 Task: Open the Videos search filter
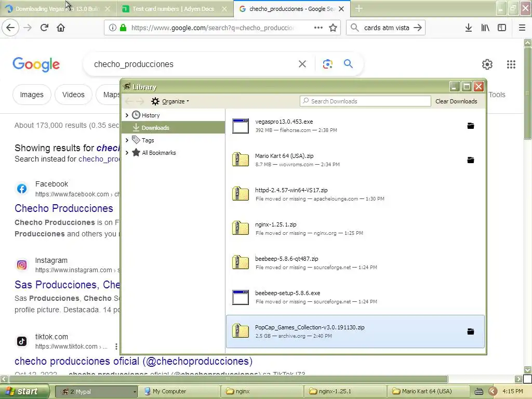73,95
